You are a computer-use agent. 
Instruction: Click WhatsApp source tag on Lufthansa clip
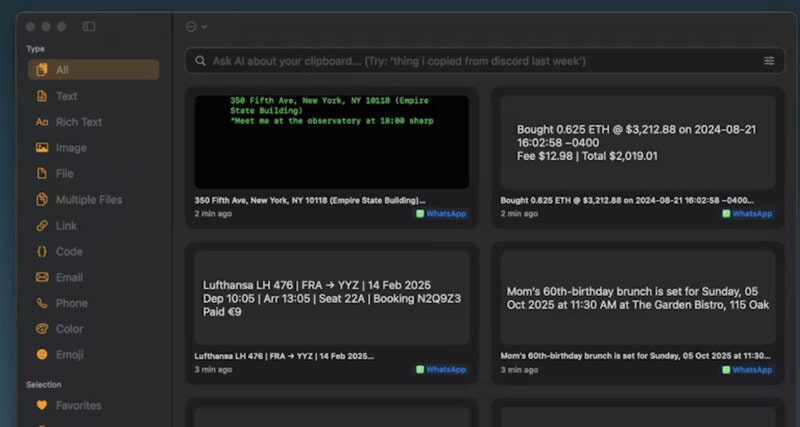coord(441,369)
